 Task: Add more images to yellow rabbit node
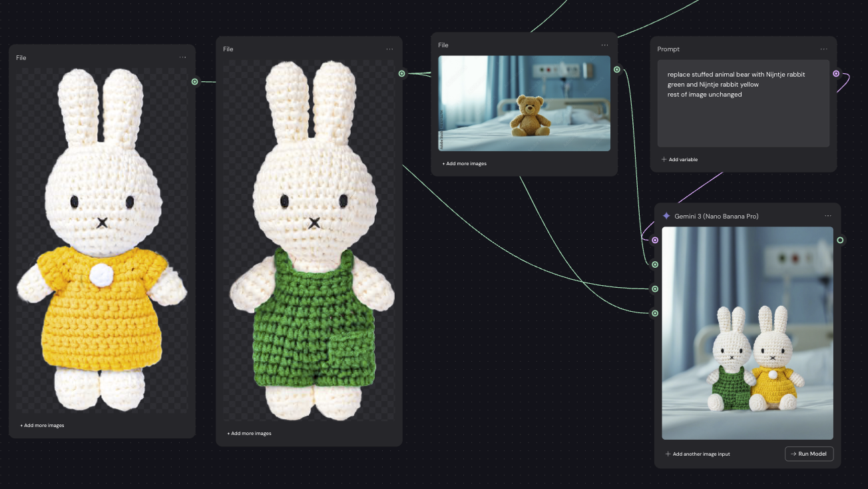pyautogui.click(x=43, y=425)
